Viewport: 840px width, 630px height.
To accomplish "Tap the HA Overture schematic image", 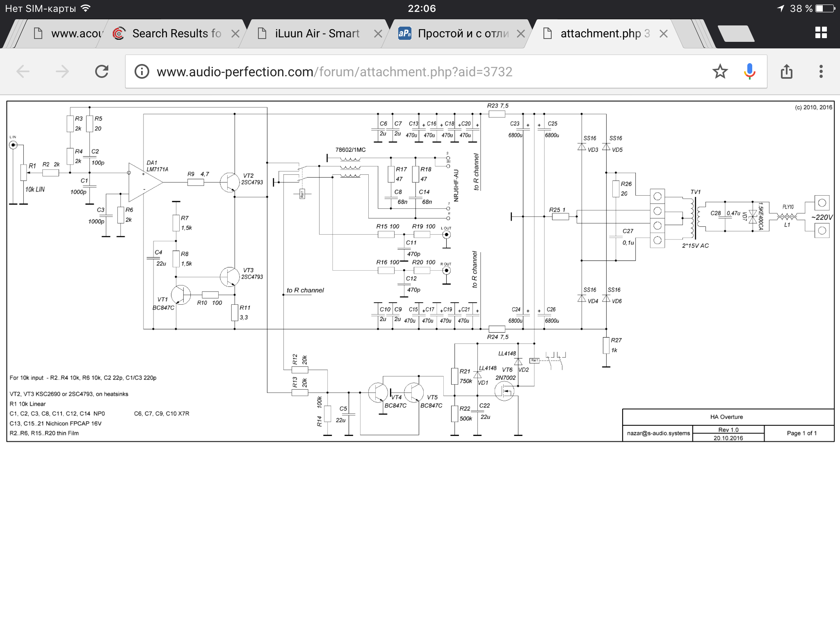I will coord(420,271).
